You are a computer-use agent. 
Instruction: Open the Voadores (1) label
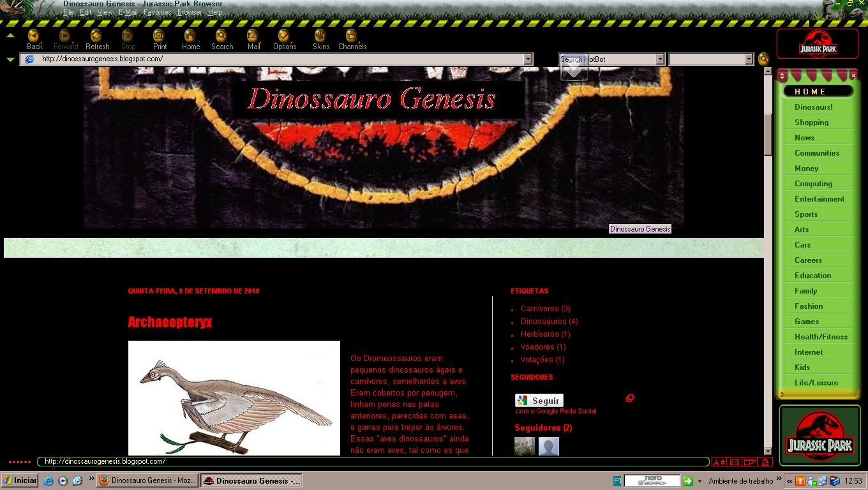pos(543,347)
